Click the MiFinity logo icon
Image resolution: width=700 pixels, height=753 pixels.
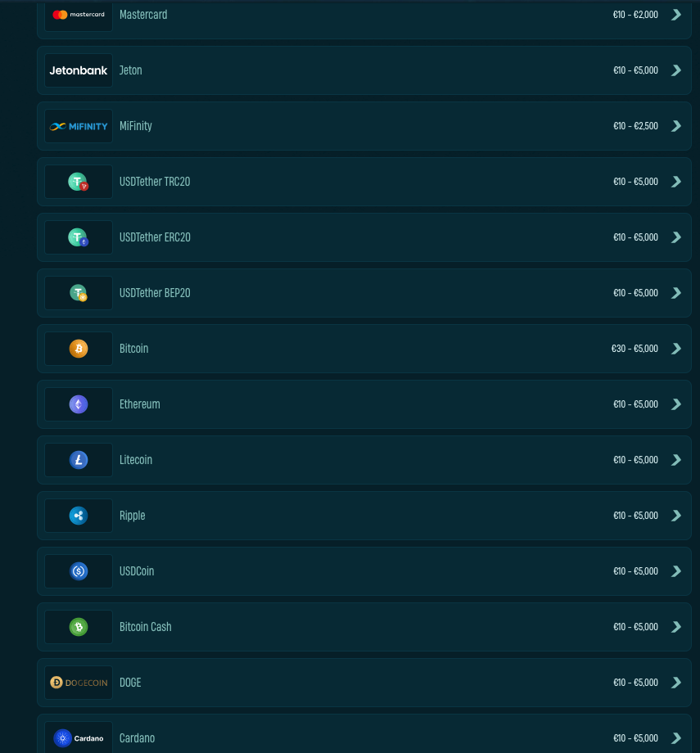click(79, 126)
